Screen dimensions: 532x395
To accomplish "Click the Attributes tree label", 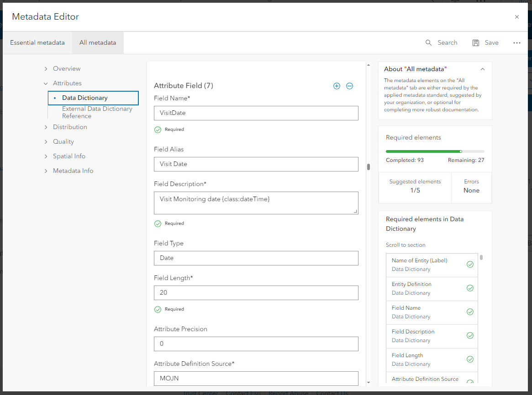I will (67, 83).
